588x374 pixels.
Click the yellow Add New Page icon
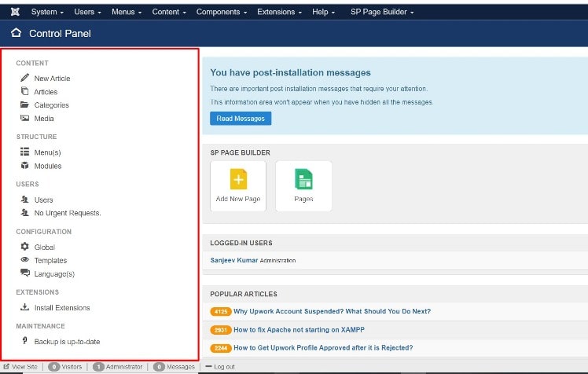coord(238,179)
